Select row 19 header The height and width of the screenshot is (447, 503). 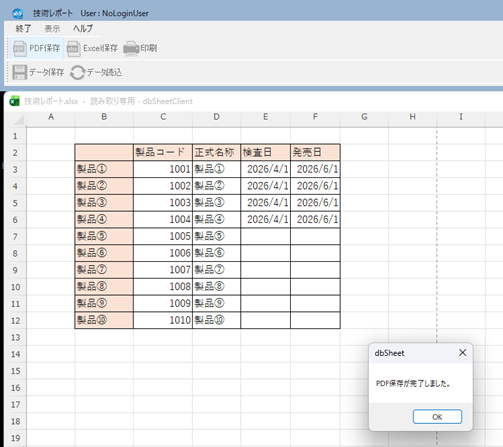pyautogui.click(x=15, y=438)
